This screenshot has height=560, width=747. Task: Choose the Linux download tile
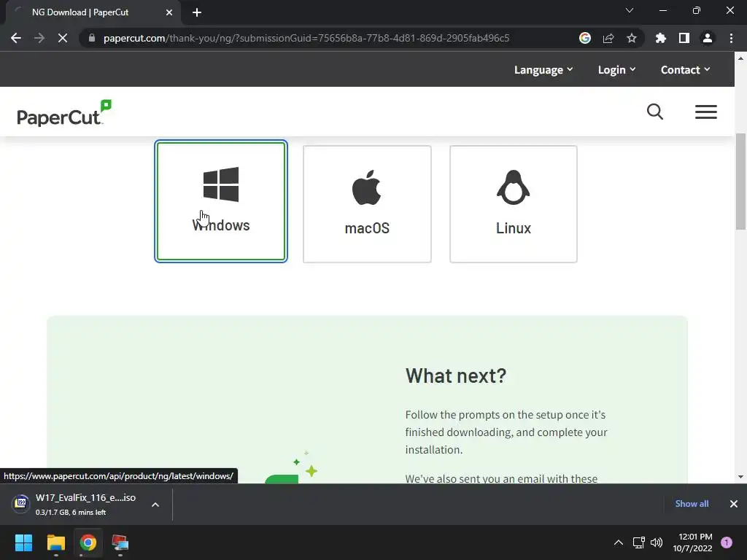coord(513,204)
